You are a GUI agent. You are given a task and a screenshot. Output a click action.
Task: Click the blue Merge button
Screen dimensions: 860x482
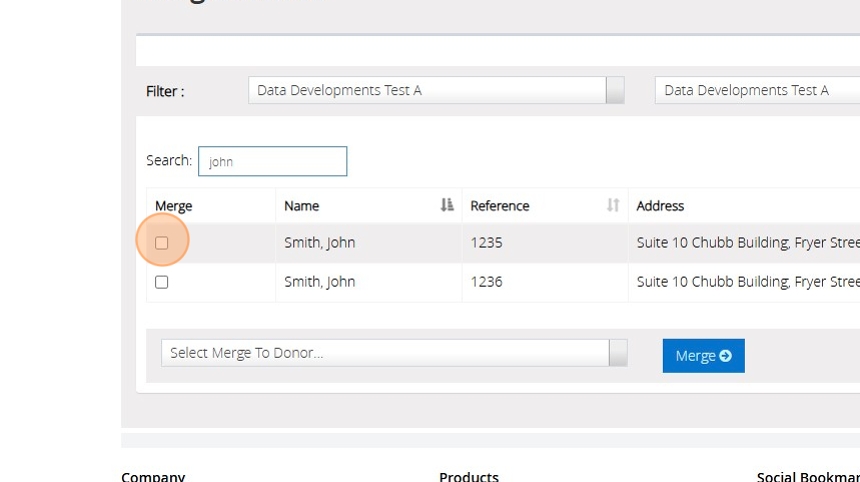(704, 356)
